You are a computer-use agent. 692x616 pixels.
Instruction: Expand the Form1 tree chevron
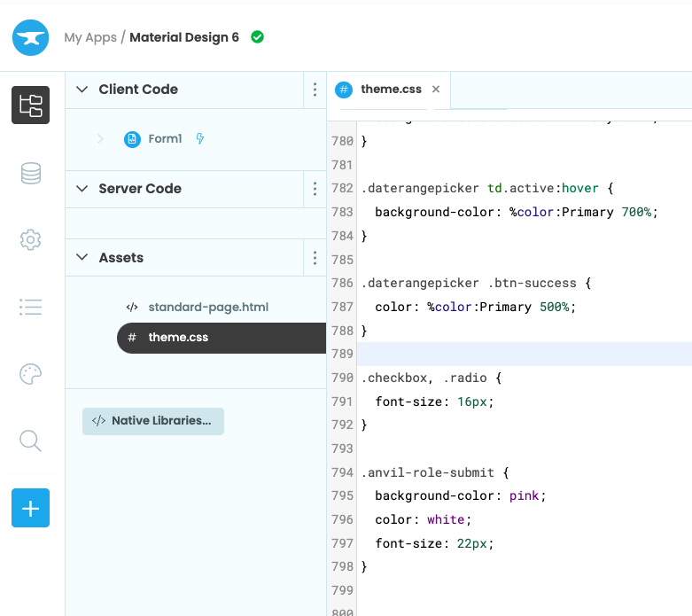pyautogui.click(x=100, y=139)
